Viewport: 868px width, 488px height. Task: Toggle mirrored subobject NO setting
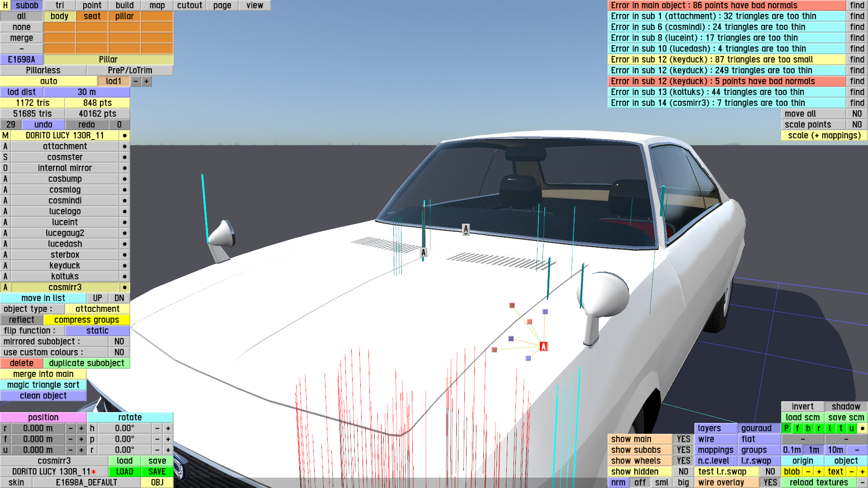119,342
